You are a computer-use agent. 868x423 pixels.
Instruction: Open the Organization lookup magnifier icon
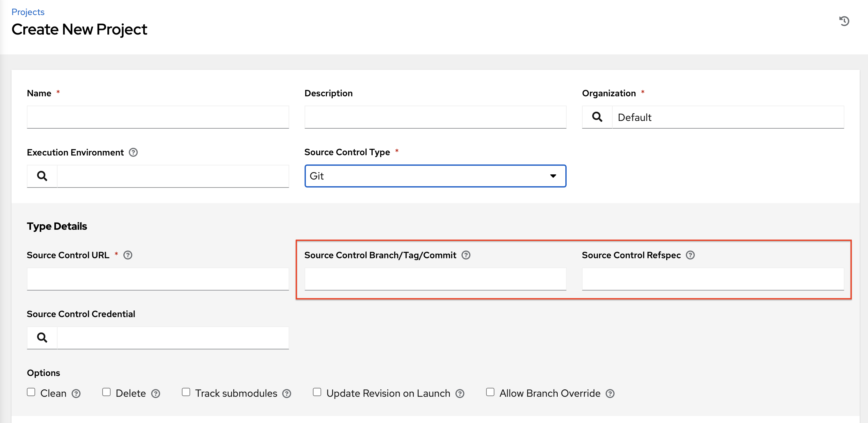[597, 117]
